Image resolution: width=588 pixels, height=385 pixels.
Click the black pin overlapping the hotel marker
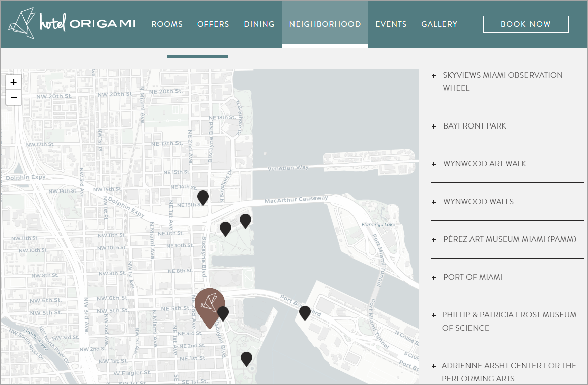click(x=223, y=314)
